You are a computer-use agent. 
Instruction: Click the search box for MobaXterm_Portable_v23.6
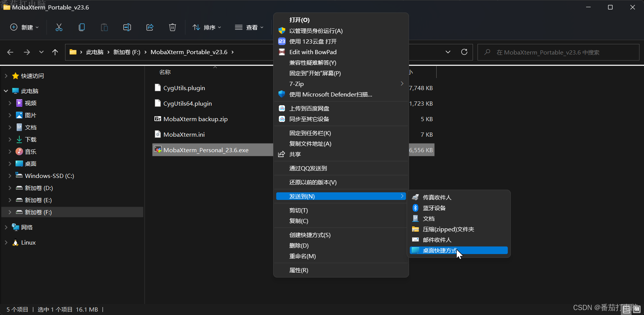[558, 52]
